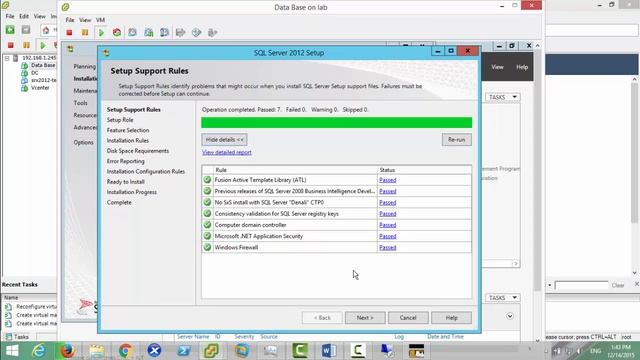640x360 pixels.
Task: Open the upper TASKS dropdown in Server Manager
Action: point(503,97)
